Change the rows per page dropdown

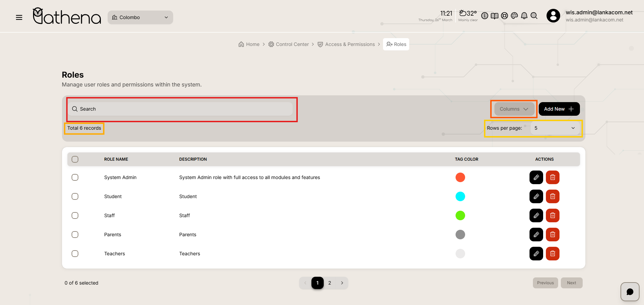554,128
